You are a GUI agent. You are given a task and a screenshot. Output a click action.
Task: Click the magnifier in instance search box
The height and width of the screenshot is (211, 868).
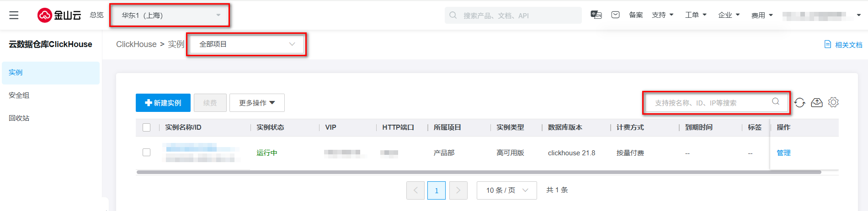[x=776, y=101]
